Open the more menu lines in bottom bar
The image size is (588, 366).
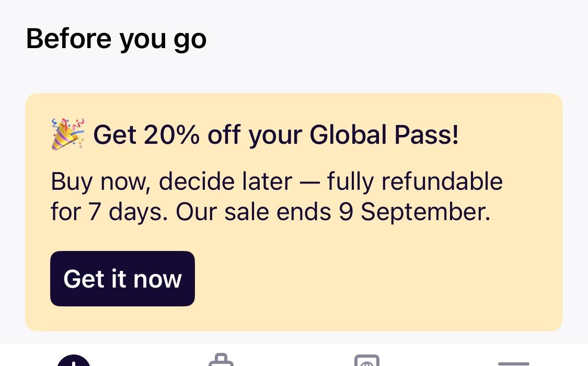click(x=513, y=364)
